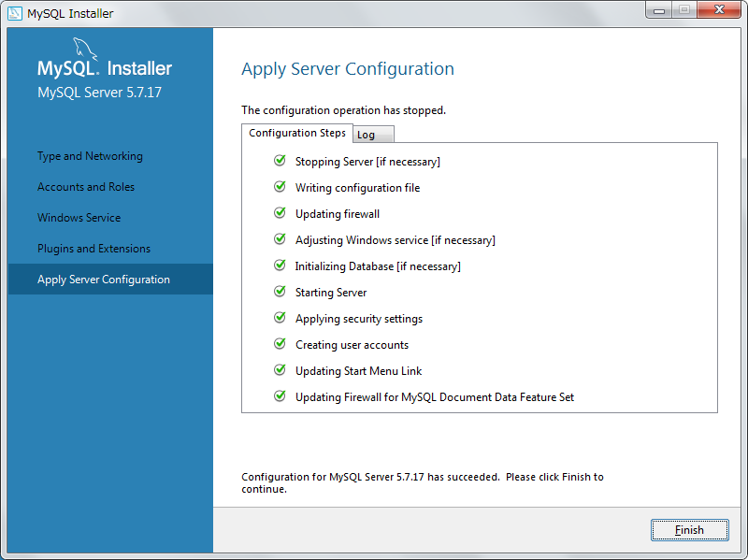748x560 pixels.
Task: Open the Type and Networking step
Action: click(90, 156)
